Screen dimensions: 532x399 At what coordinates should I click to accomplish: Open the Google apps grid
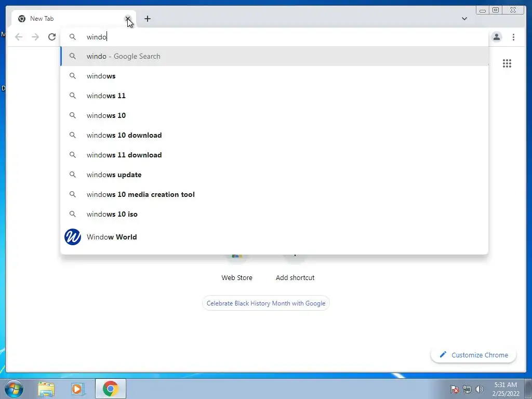coord(507,63)
